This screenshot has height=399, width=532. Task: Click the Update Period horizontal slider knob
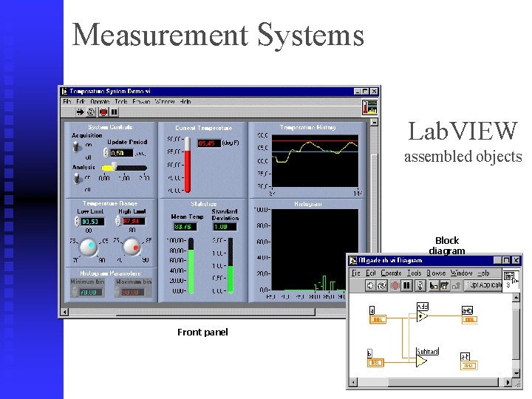click(x=115, y=166)
